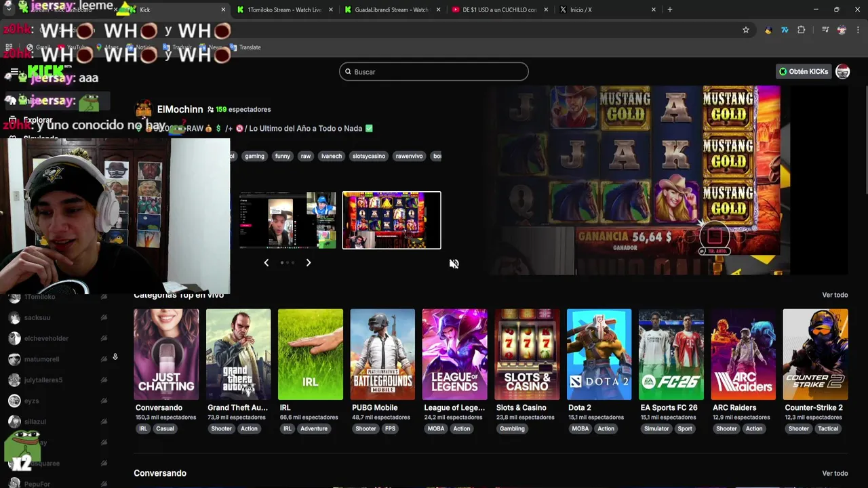This screenshot has width=868, height=488.
Task: Open the ARC Raiders category card
Action: tap(743, 354)
